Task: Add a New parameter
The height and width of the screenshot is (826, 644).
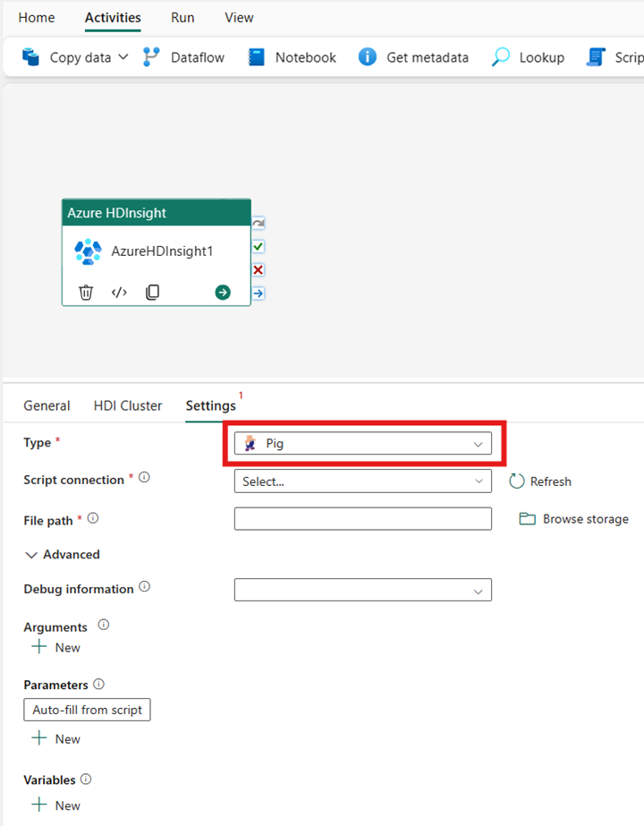Action: click(x=55, y=738)
